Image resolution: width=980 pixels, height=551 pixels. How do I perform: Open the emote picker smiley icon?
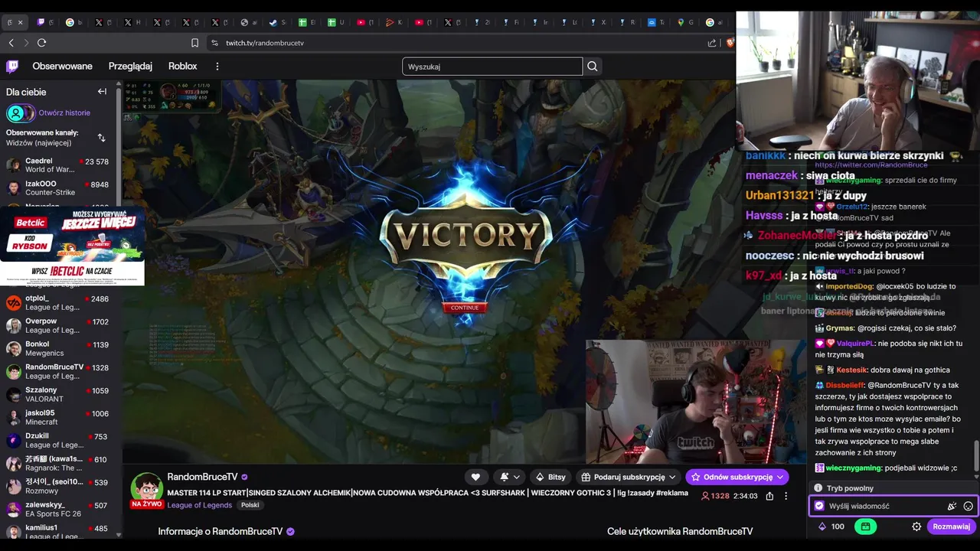coord(968,506)
